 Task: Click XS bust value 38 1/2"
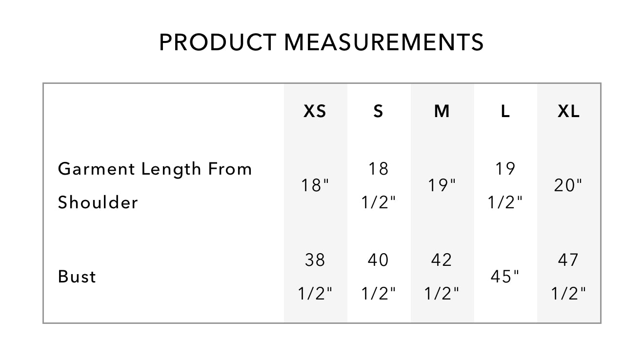point(315,277)
